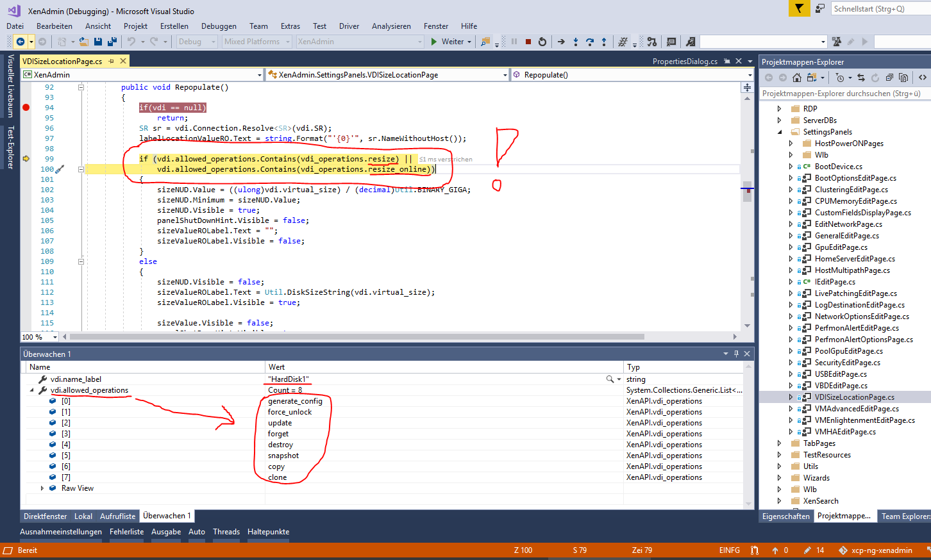Toggle insert mode via EINFG status indicator
931x560 pixels.
(731, 550)
